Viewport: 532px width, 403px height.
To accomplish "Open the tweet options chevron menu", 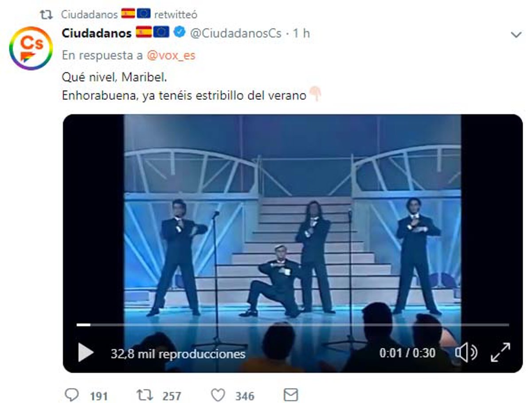I will tap(516, 35).
